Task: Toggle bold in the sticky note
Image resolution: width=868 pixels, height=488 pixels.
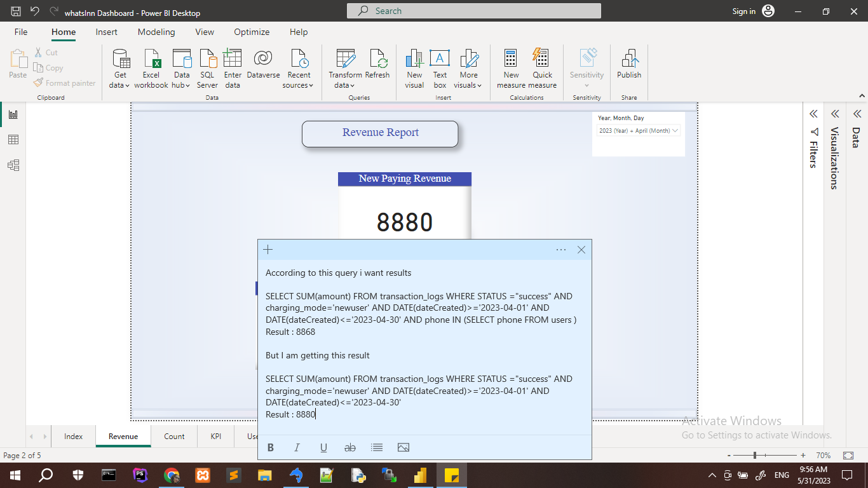Action: pos(271,447)
